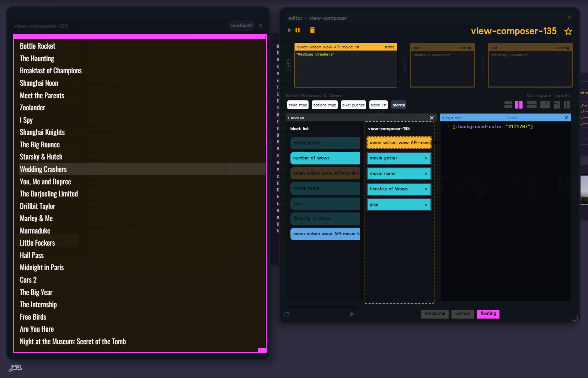This screenshot has width=588, height=378.
Task: Select the tall left with split right layout
Action: click(x=567, y=105)
